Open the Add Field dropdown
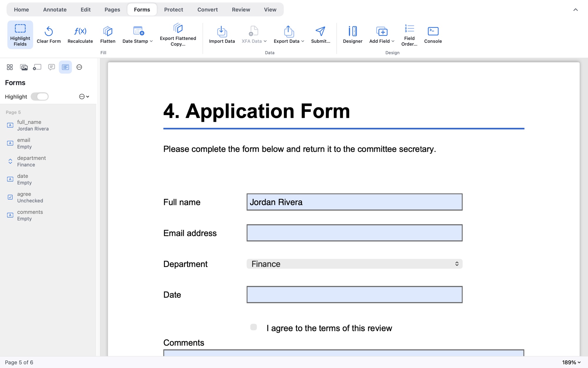588x368 pixels. (x=382, y=35)
